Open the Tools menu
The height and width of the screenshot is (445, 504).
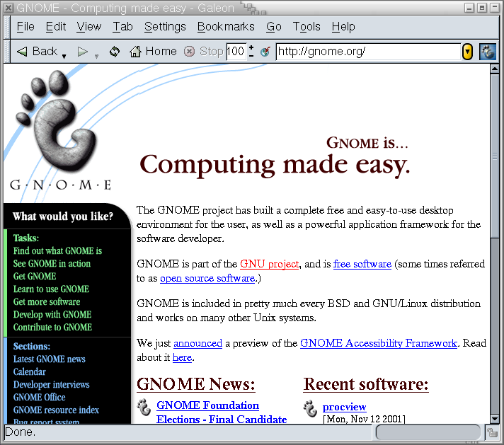click(x=307, y=27)
